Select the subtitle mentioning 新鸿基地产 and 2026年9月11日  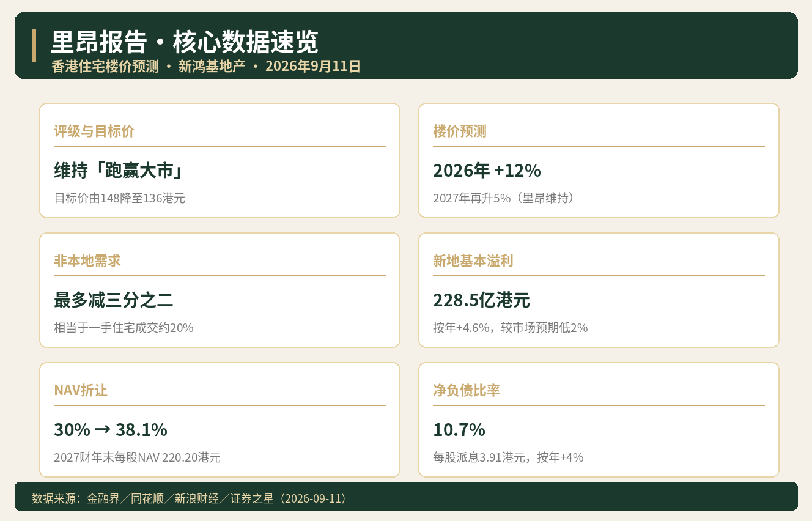click(206, 66)
